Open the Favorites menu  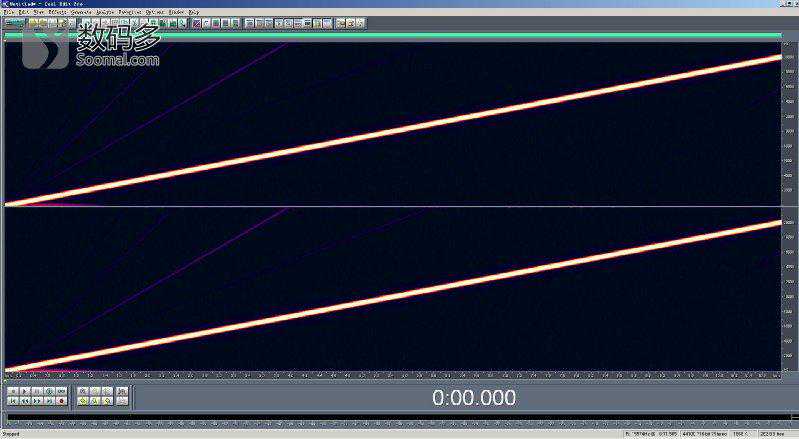click(x=129, y=12)
